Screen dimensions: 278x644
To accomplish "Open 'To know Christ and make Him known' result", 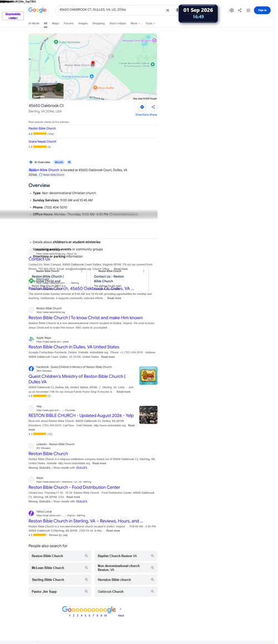I will [86, 317].
